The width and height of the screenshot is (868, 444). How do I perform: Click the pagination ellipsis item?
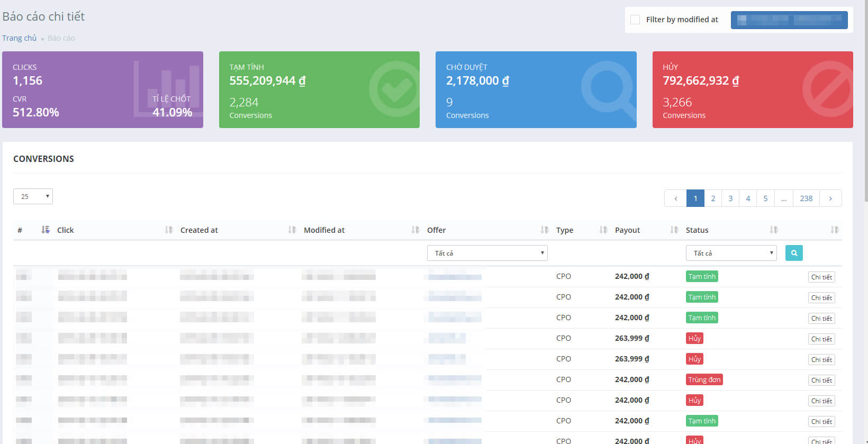[784, 198]
